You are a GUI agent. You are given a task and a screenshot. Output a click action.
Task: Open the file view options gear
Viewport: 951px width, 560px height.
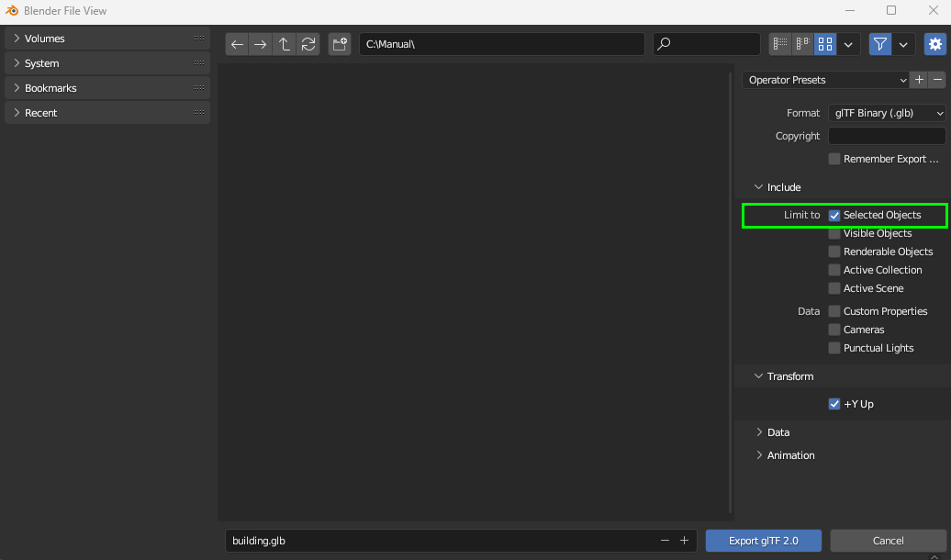click(935, 43)
